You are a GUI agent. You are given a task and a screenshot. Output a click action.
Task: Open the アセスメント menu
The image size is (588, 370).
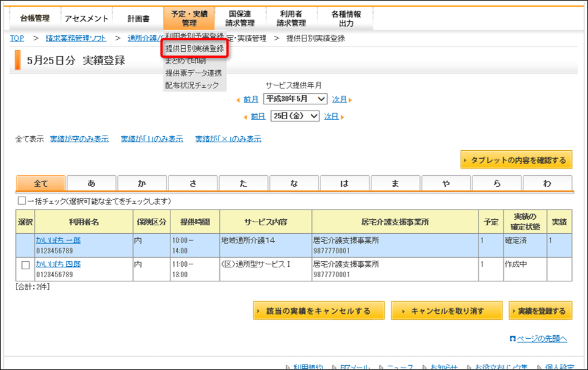pos(86,18)
